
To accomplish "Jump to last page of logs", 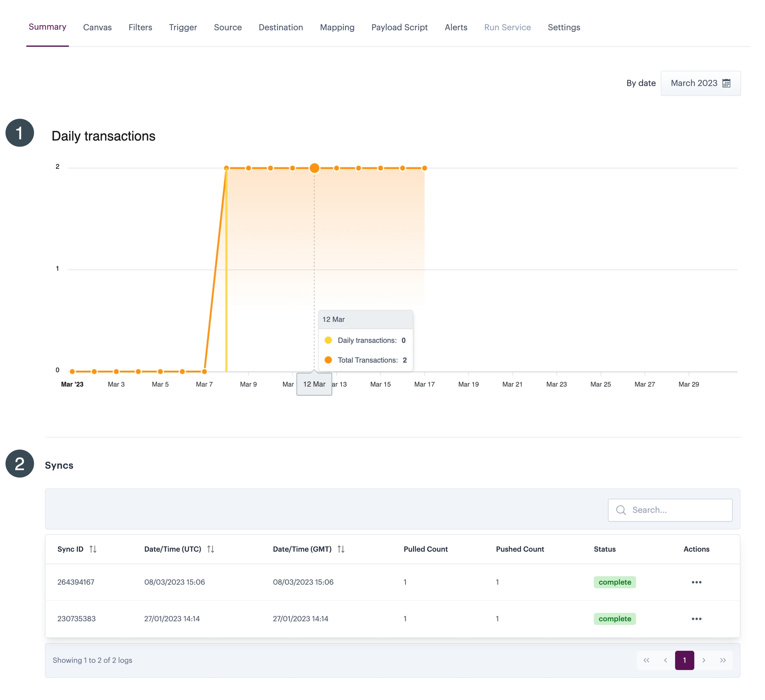I will pos(722,660).
